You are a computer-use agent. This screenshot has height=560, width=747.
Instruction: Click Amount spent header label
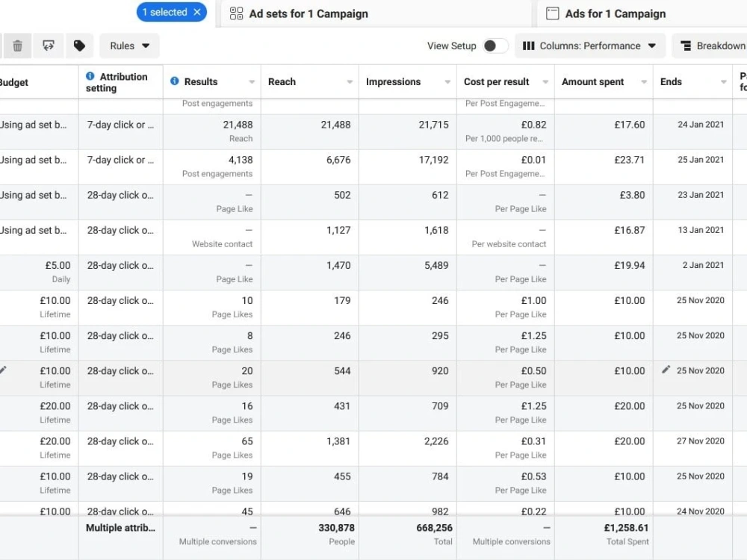[592, 81]
